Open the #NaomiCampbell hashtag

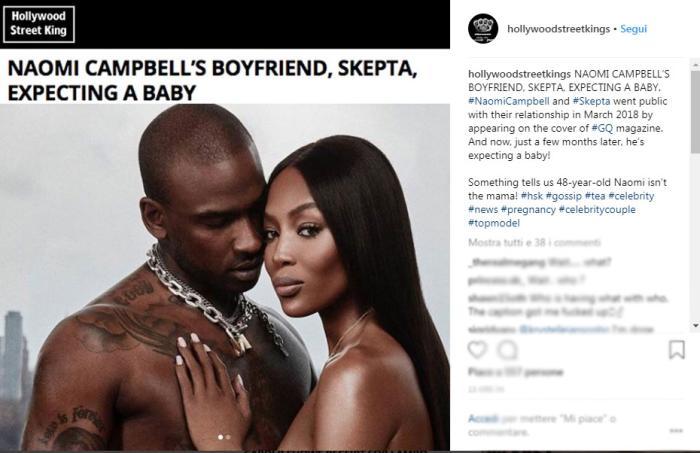click(509, 101)
